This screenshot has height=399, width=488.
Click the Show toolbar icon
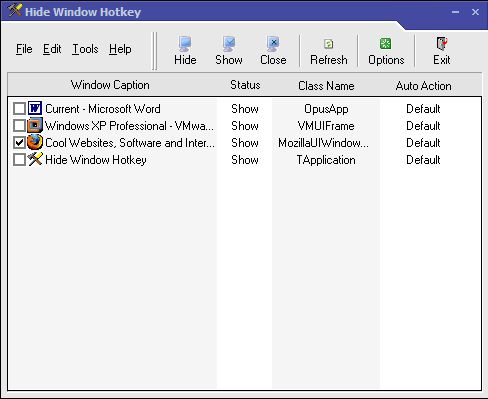229,51
